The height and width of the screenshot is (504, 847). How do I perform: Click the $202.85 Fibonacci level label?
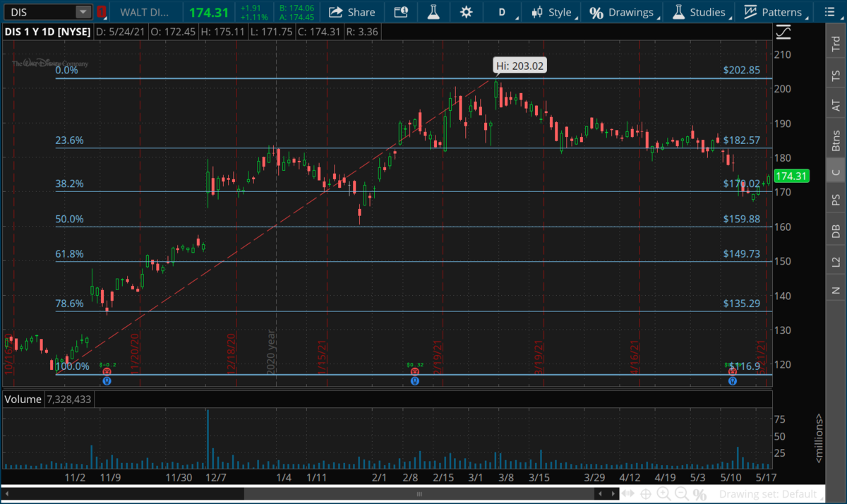741,71
